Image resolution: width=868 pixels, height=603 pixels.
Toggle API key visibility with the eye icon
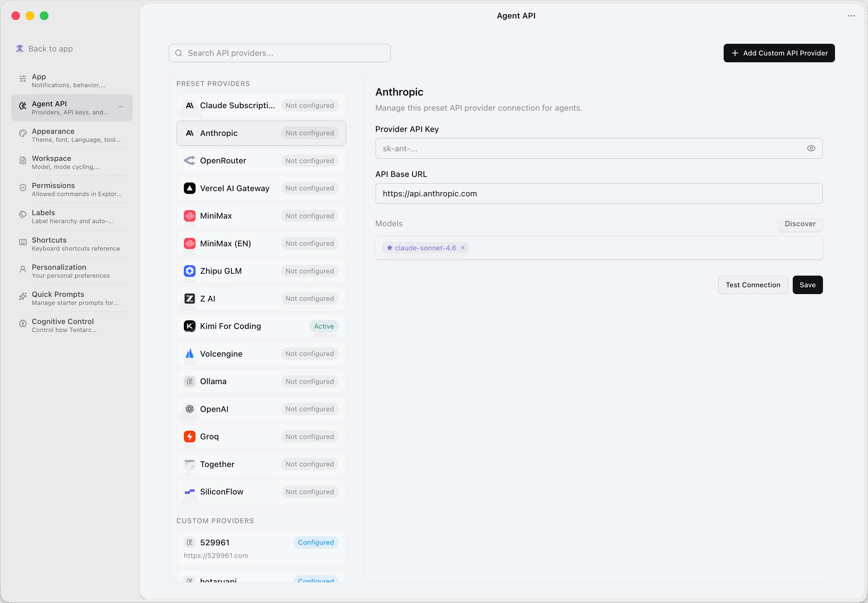click(x=811, y=149)
